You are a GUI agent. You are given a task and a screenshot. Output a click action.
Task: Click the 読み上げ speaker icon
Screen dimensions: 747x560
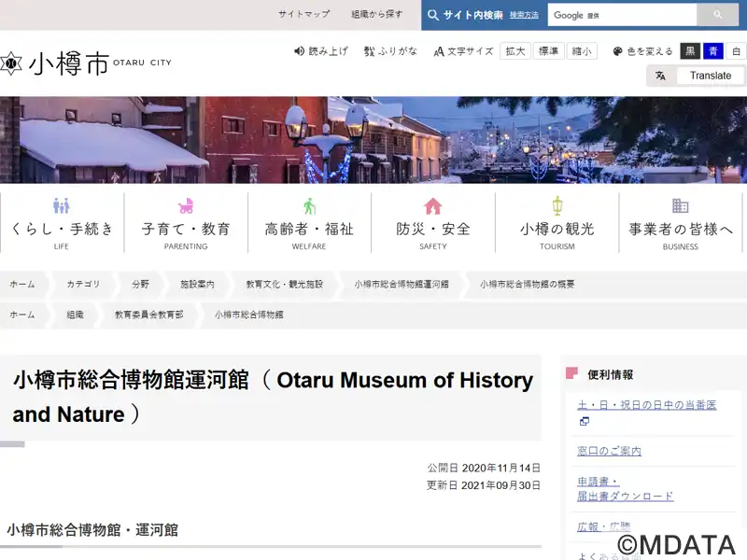coord(300,51)
